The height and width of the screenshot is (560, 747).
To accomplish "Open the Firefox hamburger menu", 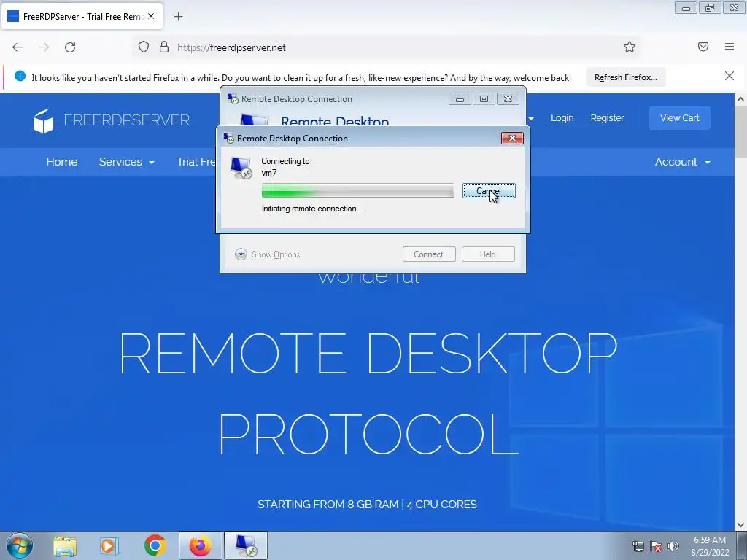I will click(x=729, y=47).
